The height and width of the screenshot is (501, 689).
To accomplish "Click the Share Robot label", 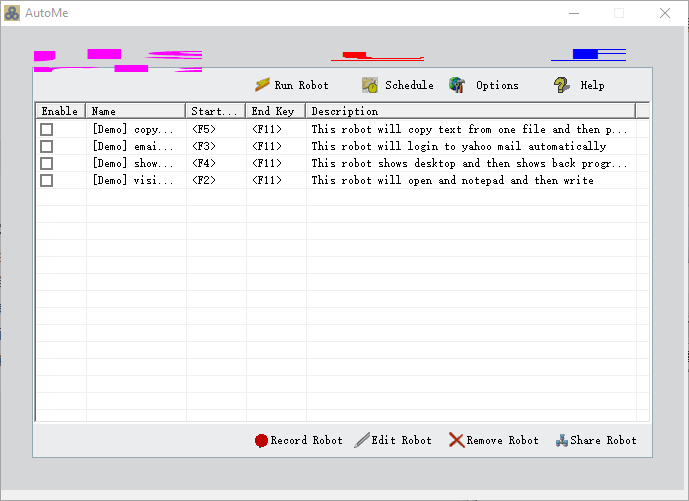I will tap(603, 440).
